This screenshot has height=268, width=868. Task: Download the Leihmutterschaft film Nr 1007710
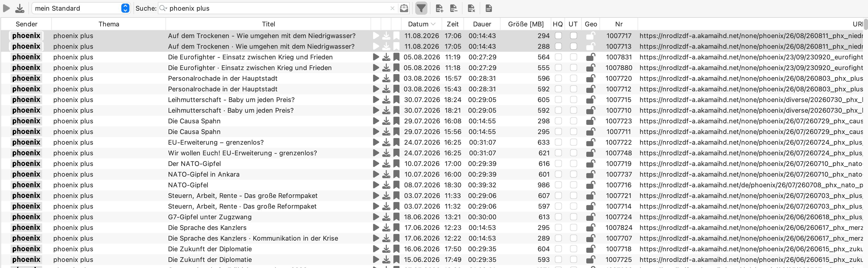click(x=386, y=111)
